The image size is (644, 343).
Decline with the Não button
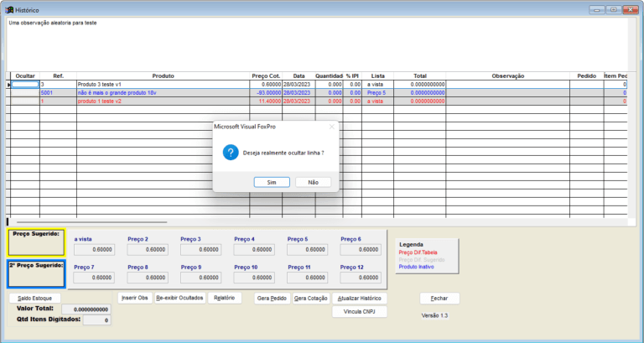point(313,182)
